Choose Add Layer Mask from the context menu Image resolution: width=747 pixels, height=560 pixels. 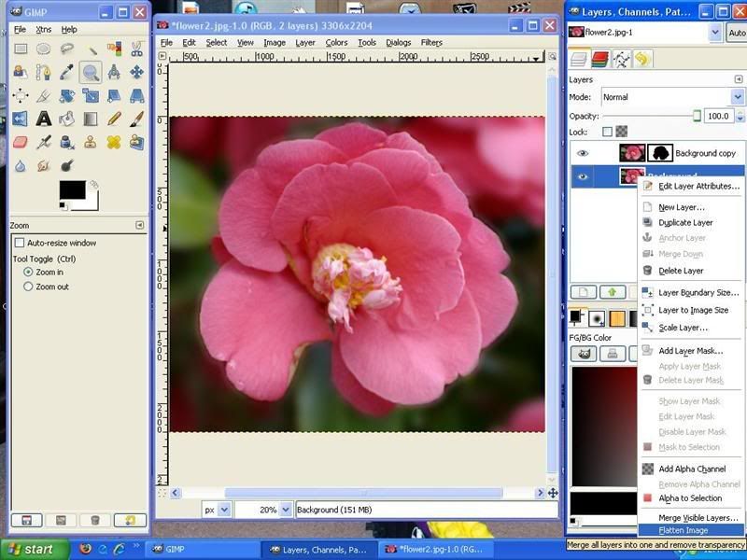[x=691, y=351]
